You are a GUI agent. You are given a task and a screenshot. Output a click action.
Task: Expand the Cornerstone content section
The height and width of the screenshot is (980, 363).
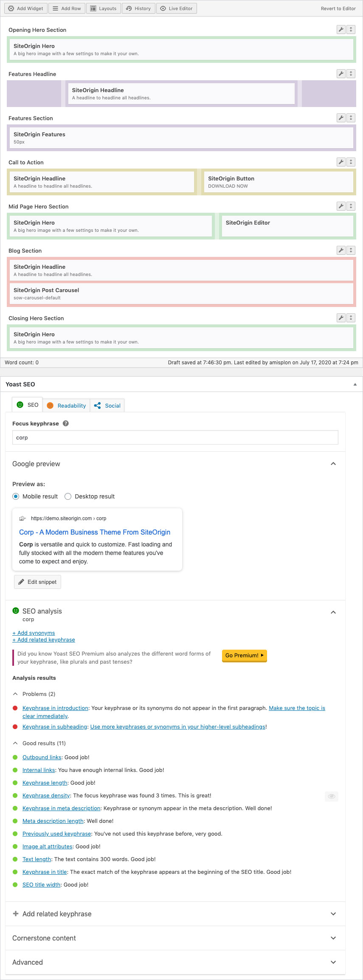(x=333, y=938)
